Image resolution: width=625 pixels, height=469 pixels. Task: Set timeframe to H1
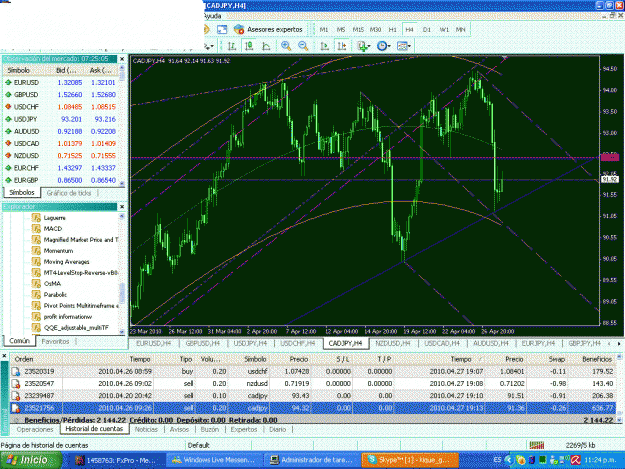[x=393, y=29]
